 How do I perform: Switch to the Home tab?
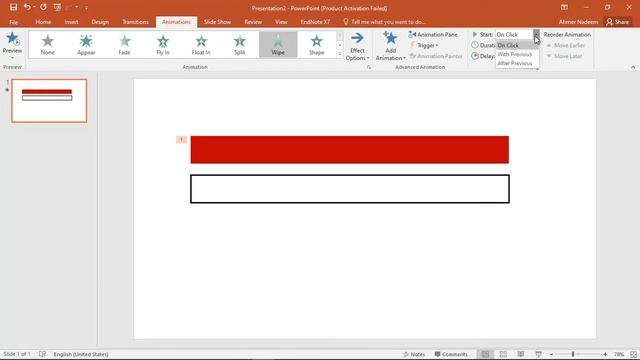pyautogui.click(x=43, y=22)
